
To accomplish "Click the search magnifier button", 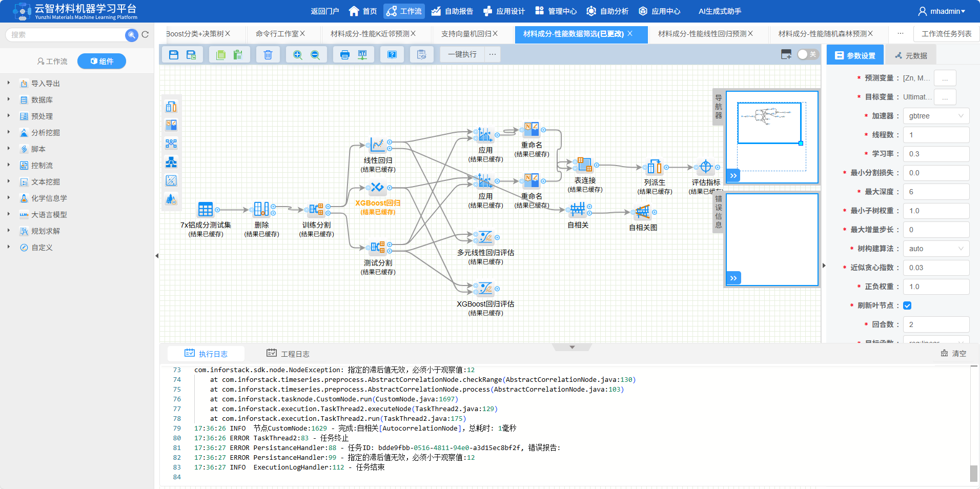I will point(132,35).
